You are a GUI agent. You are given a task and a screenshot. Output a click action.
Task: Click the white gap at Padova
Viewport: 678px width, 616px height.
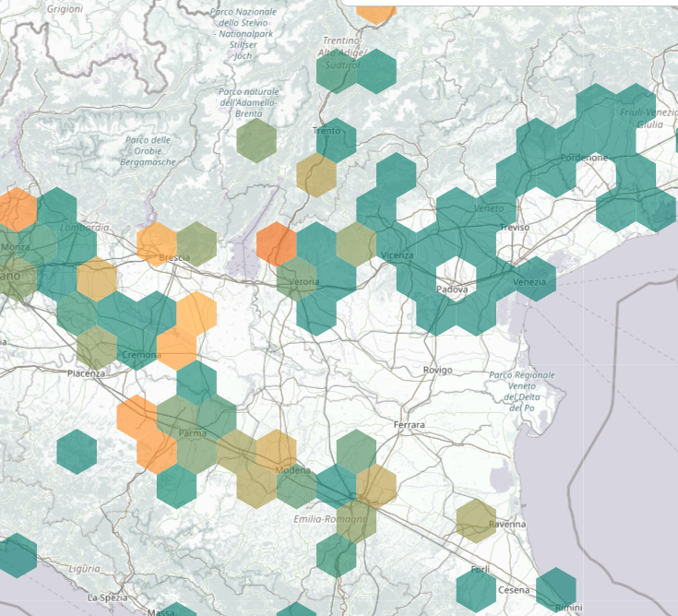[456, 278]
